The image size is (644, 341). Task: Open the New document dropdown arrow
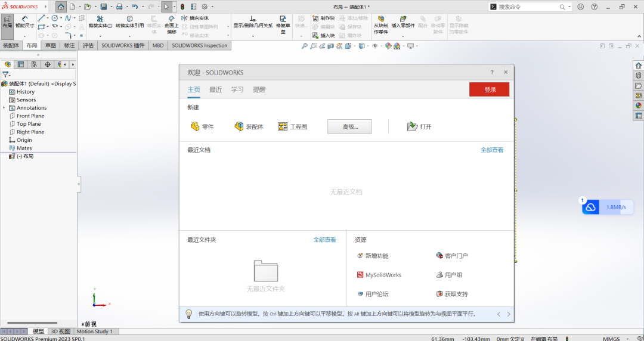tap(80, 7)
